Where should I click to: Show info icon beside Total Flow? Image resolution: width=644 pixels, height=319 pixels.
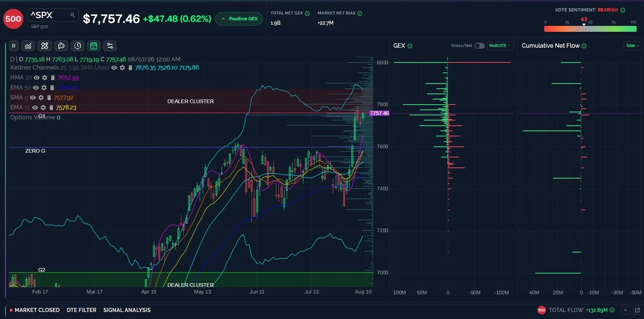click(x=612, y=310)
